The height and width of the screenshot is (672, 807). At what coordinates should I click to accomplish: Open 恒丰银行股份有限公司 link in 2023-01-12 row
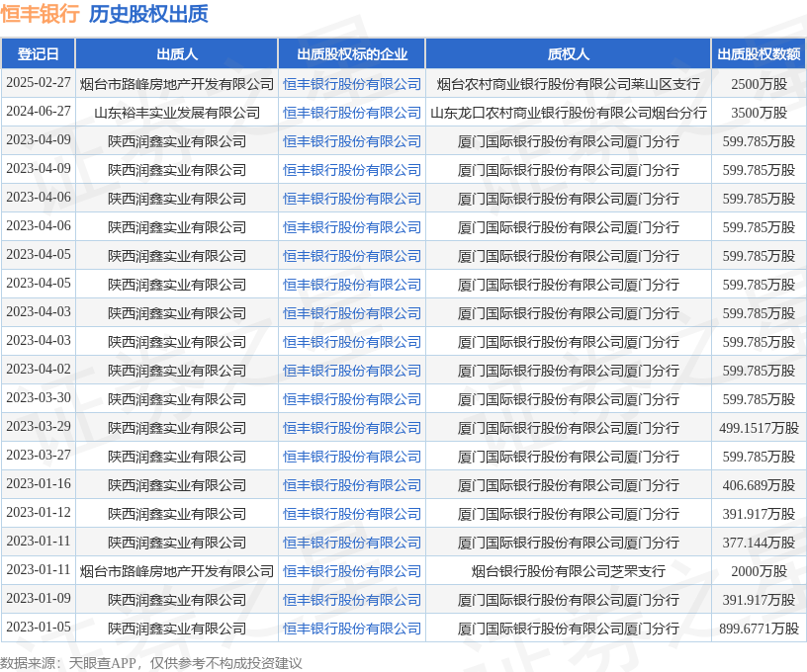(x=352, y=514)
